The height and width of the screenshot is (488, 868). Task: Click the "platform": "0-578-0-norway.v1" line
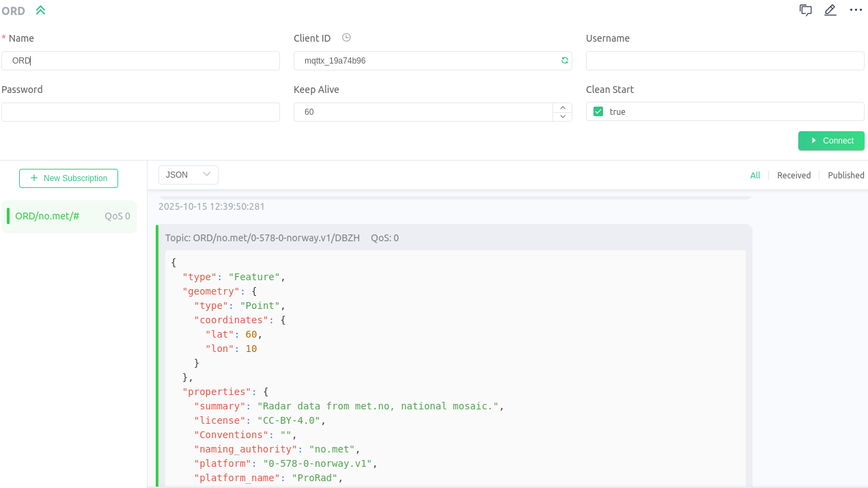point(286,463)
